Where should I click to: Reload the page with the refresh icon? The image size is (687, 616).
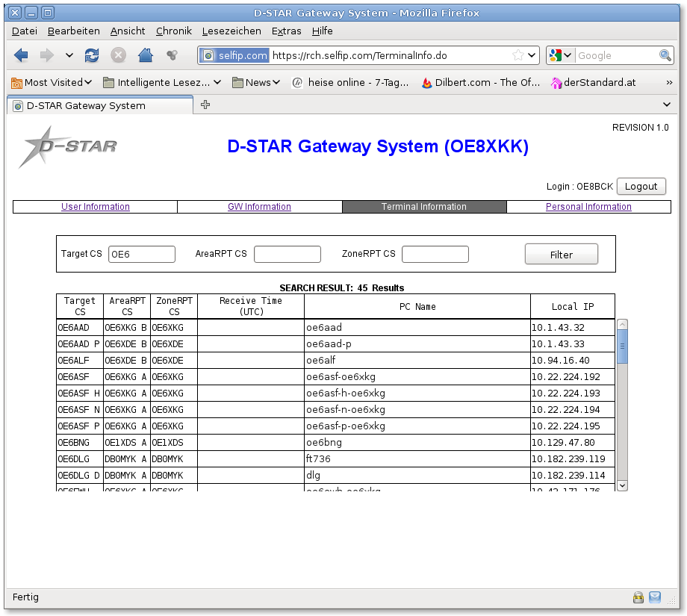(x=92, y=55)
